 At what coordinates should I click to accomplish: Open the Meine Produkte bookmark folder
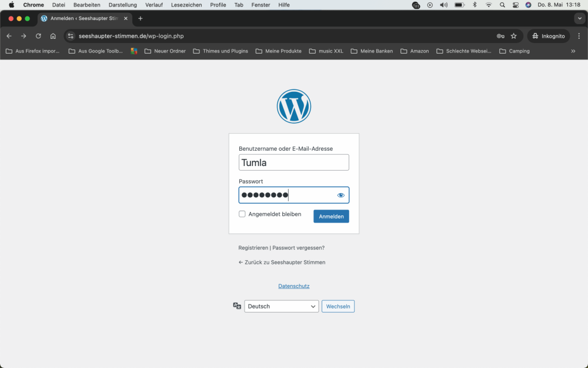point(279,51)
